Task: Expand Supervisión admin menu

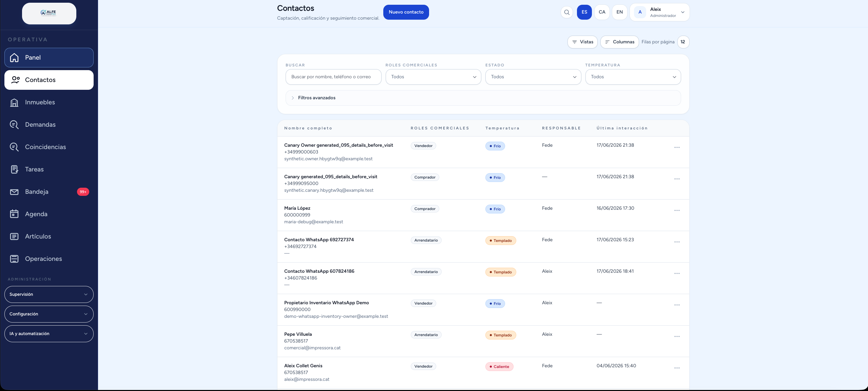Action: click(x=49, y=294)
